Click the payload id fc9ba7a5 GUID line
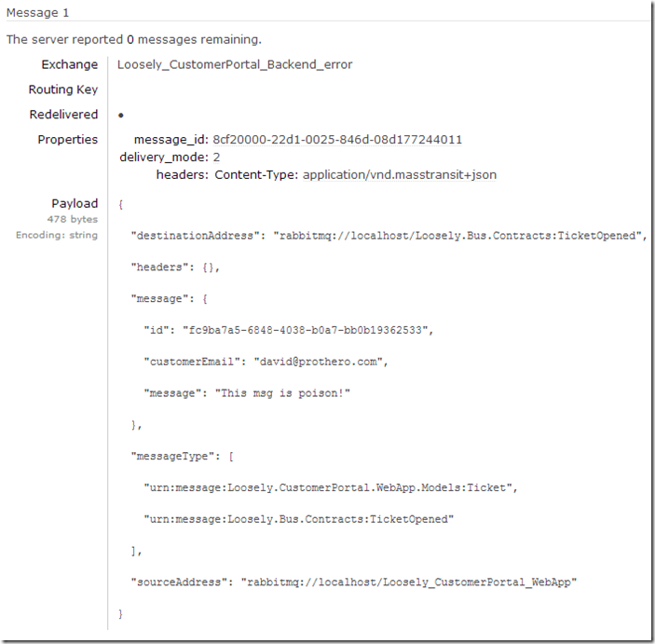The height and width of the screenshot is (644, 655). pos(289,330)
